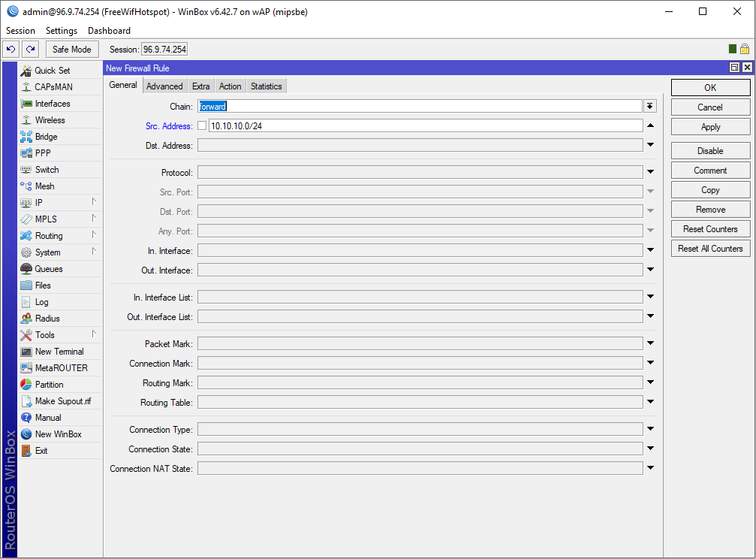This screenshot has height=559, width=756.
Task: Click Exit in the sidebar
Action: coord(60,450)
